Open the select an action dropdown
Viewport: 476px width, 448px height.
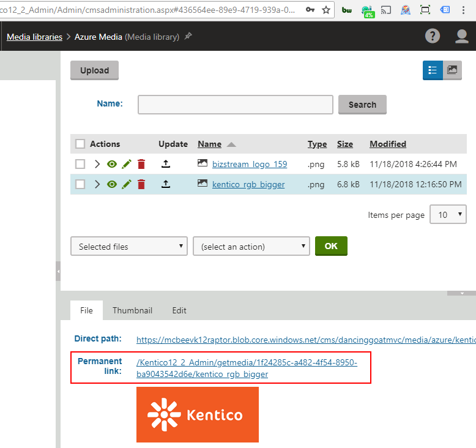pyautogui.click(x=251, y=246)
